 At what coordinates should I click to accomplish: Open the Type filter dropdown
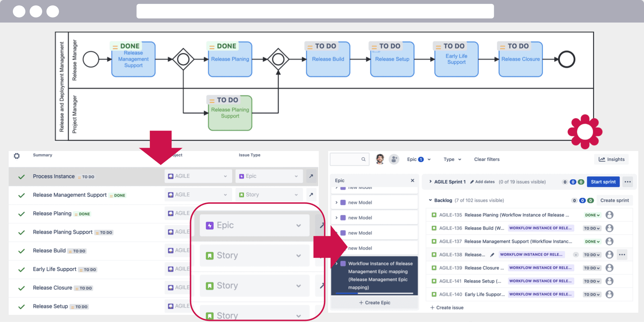452,159
